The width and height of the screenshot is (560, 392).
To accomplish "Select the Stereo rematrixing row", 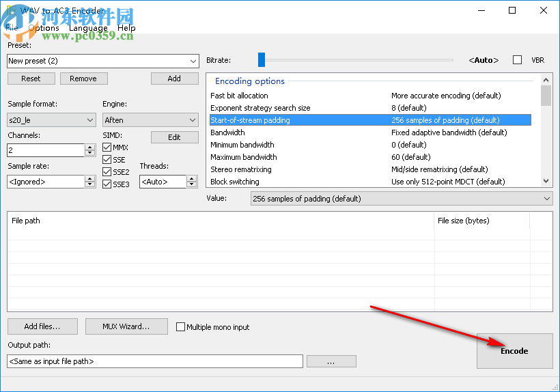I will [x=370, y=169].
